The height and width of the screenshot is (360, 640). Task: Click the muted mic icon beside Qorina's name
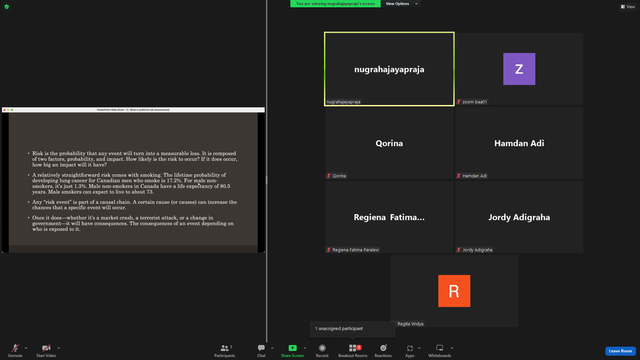[x=329, y=176]
